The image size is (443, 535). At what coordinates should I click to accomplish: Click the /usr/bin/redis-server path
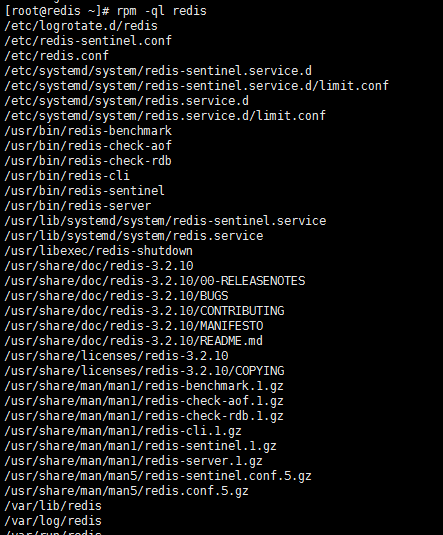[77, 206]
